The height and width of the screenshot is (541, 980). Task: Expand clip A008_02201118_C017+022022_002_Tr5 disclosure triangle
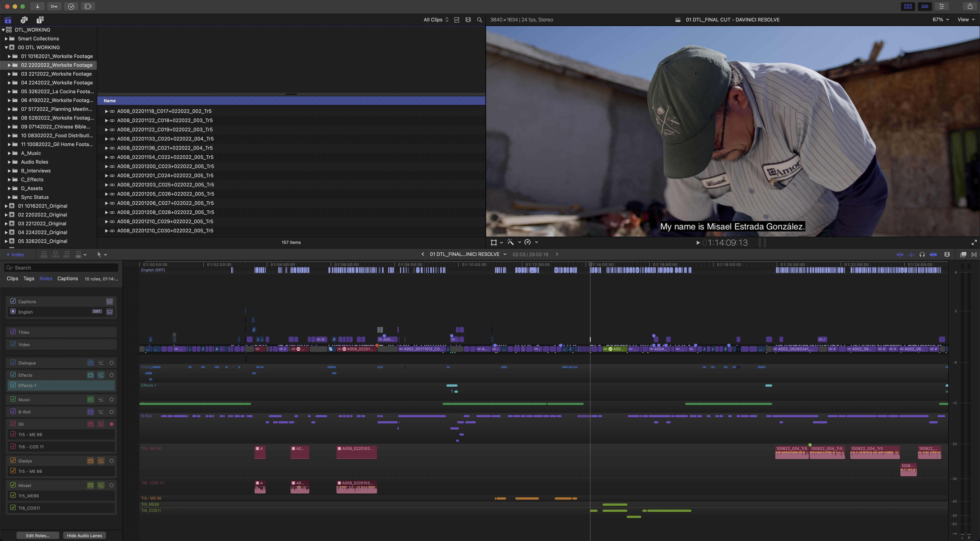107,111
